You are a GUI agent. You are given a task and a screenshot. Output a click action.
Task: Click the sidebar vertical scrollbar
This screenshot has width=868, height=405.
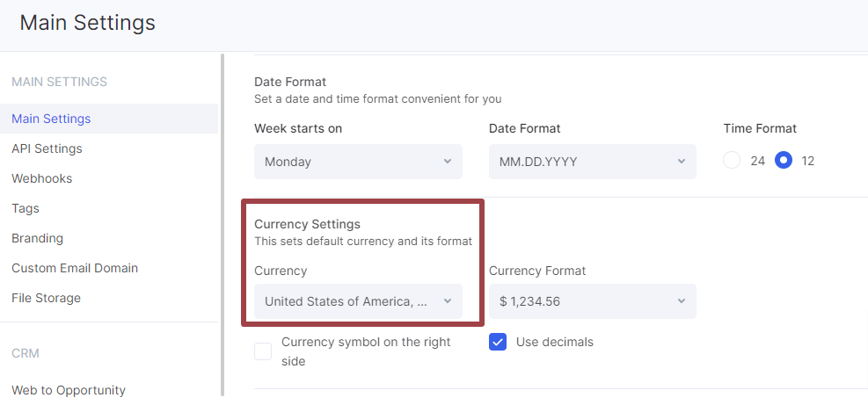pos(222,220)
